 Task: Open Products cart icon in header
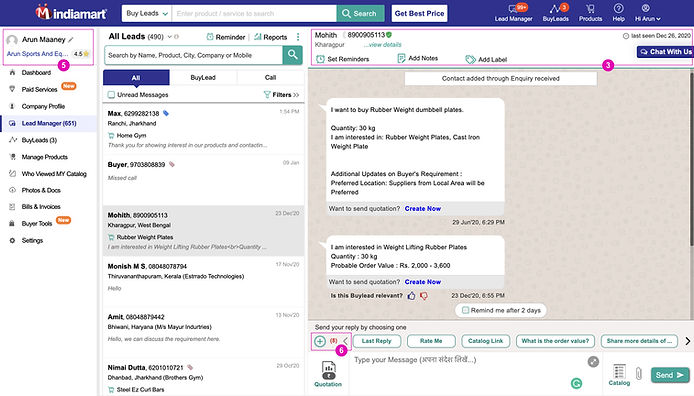590,13
